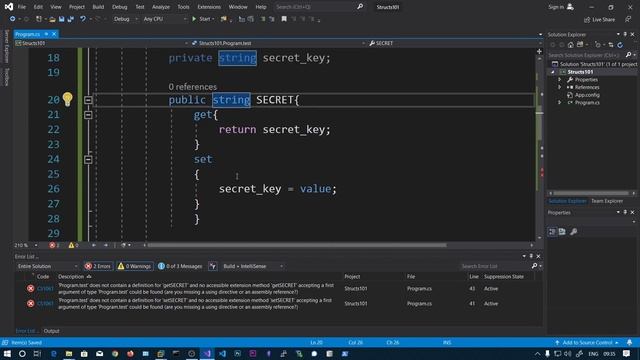Click the Save file toolbar icon
640x360 pixels.
[x=61, y=19]
